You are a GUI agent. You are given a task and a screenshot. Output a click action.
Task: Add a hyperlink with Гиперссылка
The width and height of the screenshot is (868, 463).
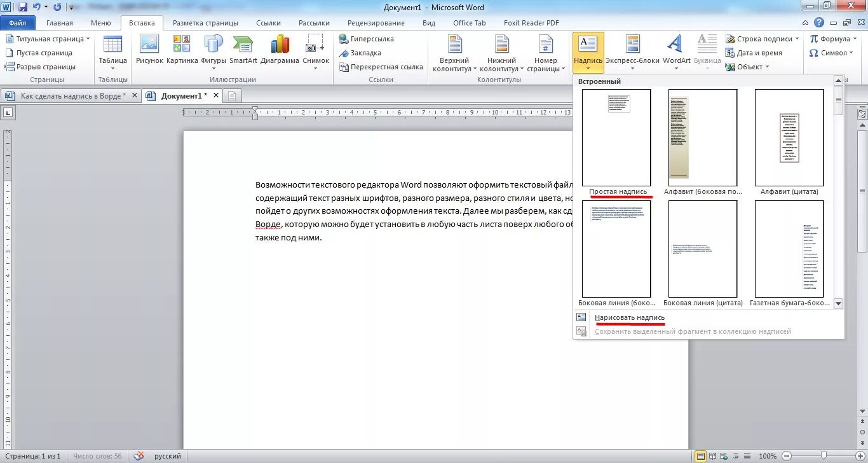367,39
